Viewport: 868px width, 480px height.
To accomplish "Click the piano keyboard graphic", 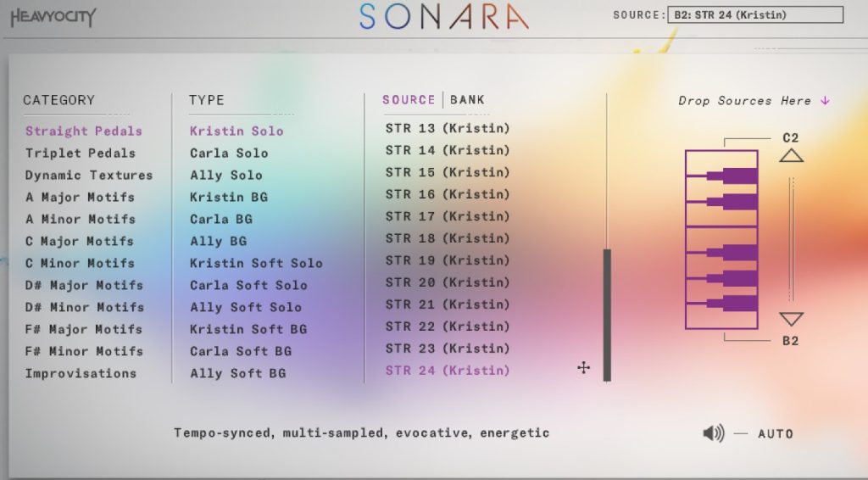I will coord(721,240).
